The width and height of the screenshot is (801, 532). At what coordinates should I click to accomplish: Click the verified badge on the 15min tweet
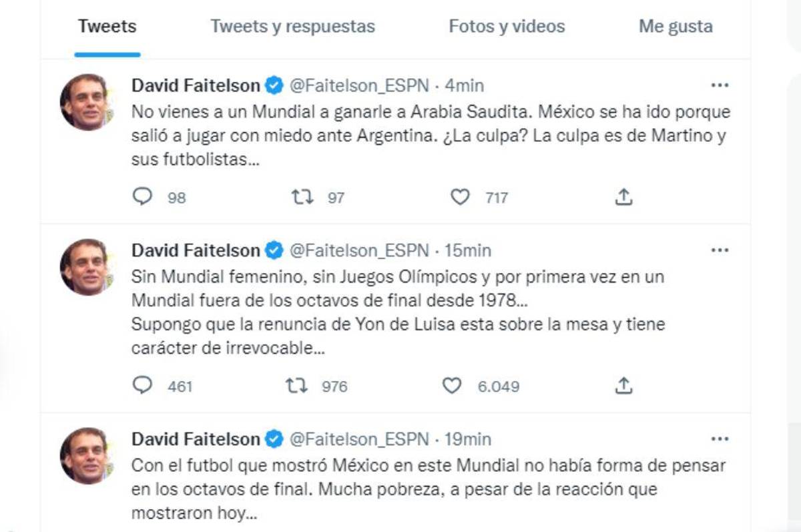coord(273,251)
